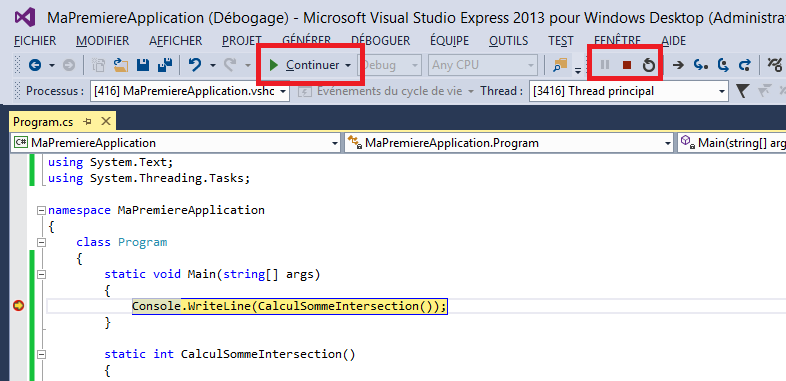786x381 pixels.
Task: Close the Program.cs tab
Action: coord(106,121)
